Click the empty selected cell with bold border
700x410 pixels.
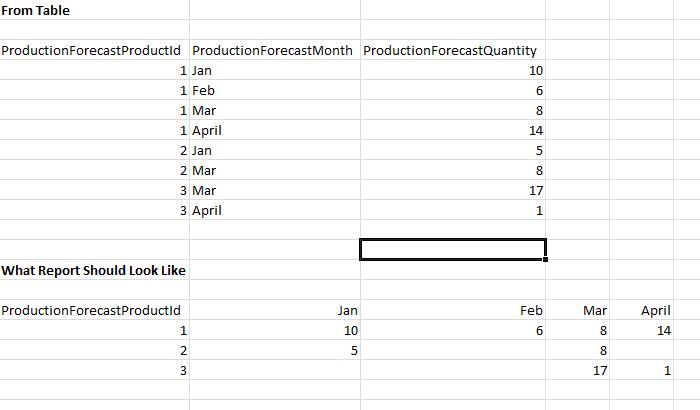452,249
